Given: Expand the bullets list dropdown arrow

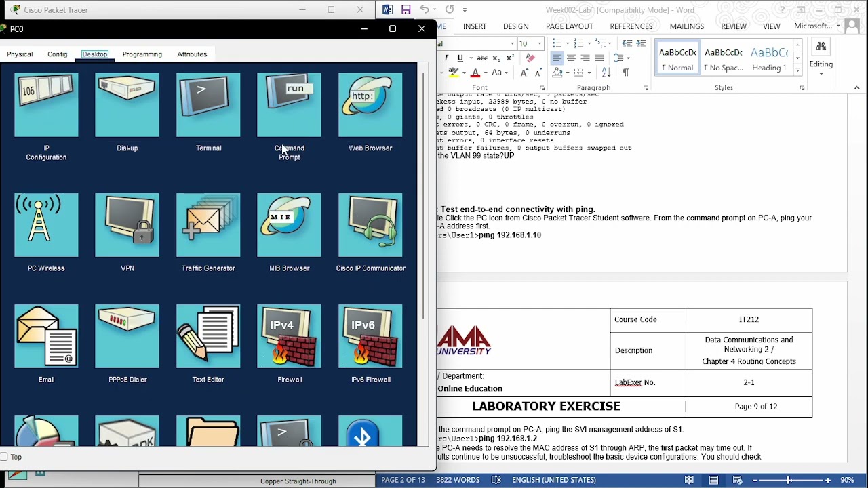Looking at the screenshot, I should click(x=568, y=43).
